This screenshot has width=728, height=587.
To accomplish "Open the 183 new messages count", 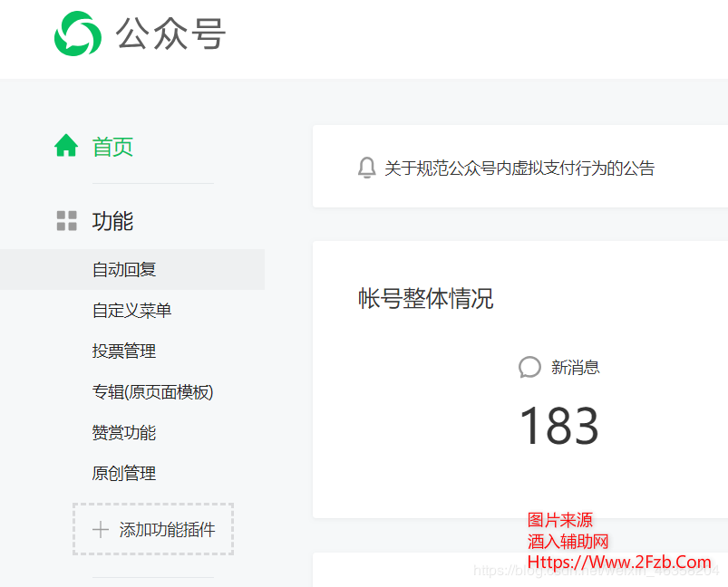I will click(558, 426).
